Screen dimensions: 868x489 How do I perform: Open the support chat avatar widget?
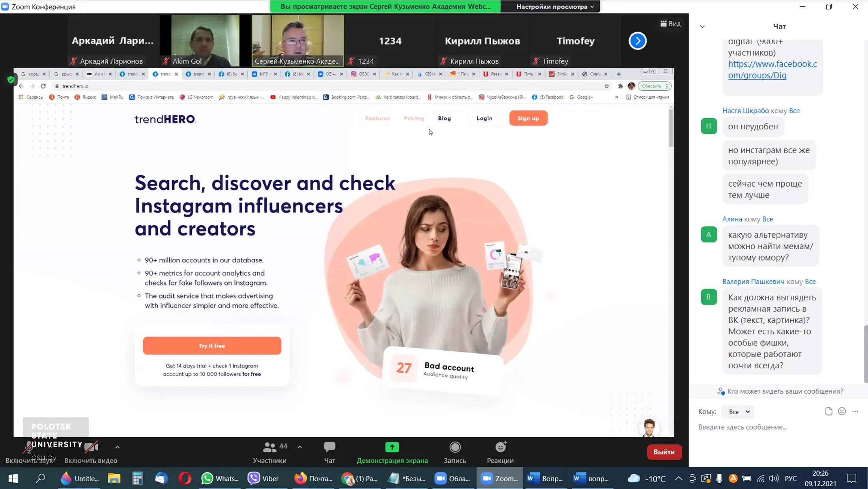[649, 427]
